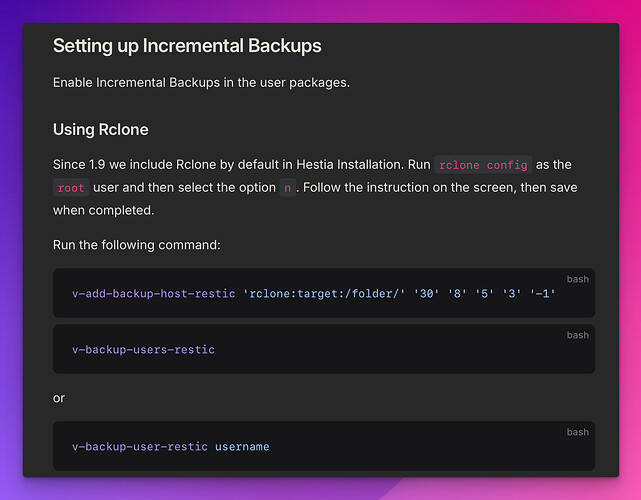Click the "Enable Incremental Backups" paragraph
641x500 pixels.
pos(201,82)
